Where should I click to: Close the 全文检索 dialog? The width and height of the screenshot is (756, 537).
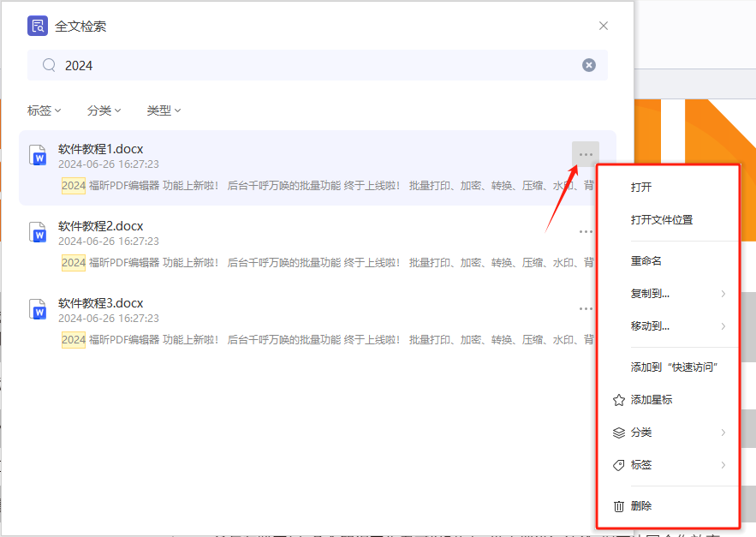[x=603, y=26]
